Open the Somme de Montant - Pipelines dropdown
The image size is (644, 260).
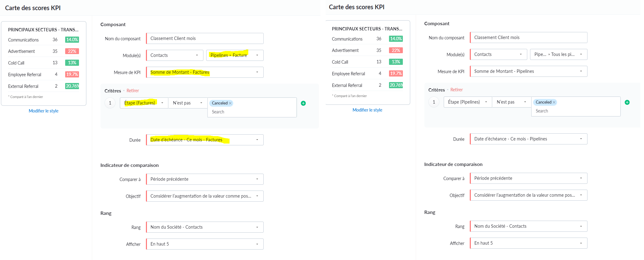pos(528,71)
